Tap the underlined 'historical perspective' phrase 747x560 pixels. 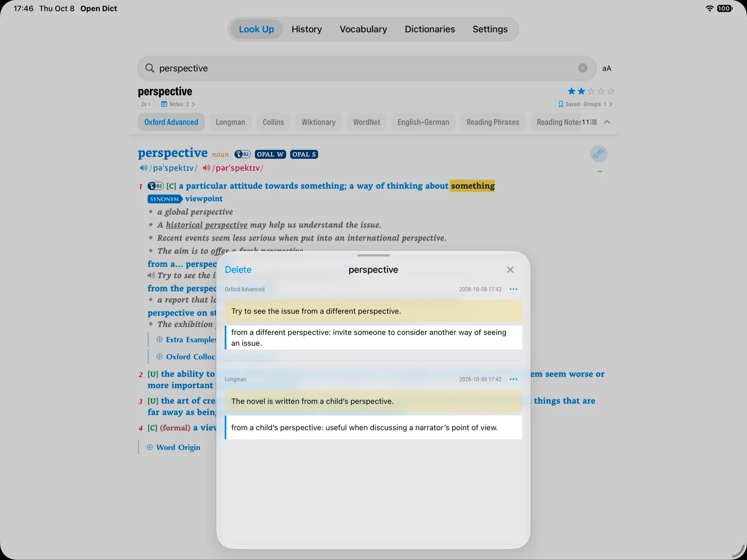pyautogui.click(x=206, y=225)
